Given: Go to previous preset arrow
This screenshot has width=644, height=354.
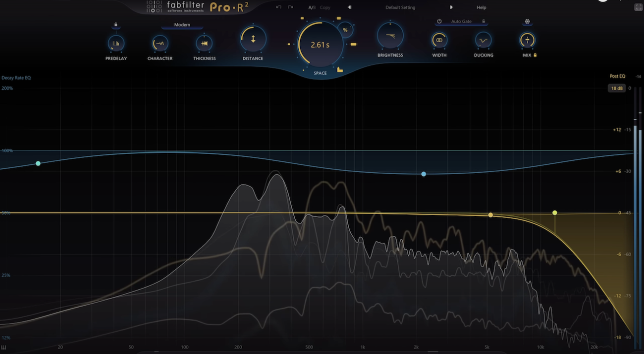Looking at the screenshot, I should (349, 7).
